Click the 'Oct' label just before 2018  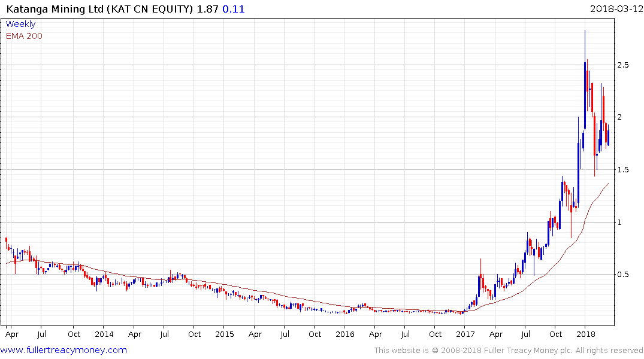[x=556, y=334]
